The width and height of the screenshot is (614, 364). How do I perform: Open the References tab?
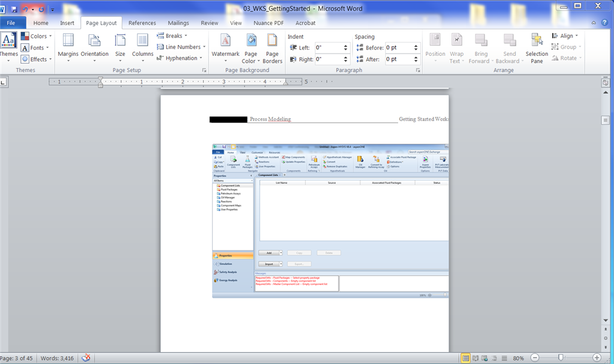[142, 23]
